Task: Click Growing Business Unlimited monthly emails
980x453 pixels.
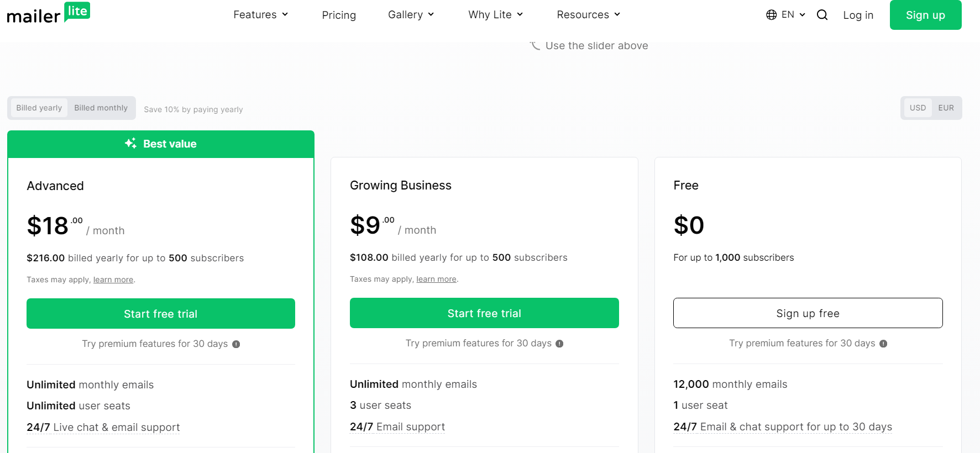Action: click(x=413, y=384)
